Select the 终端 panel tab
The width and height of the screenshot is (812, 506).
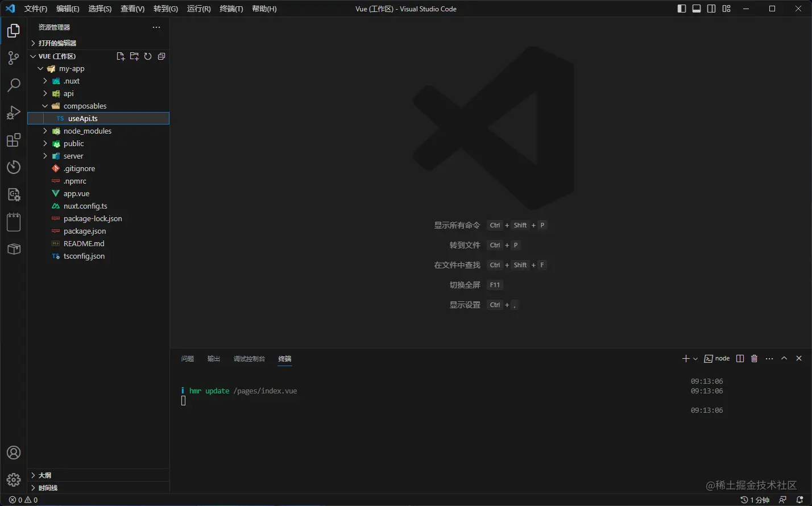[285, 359]
